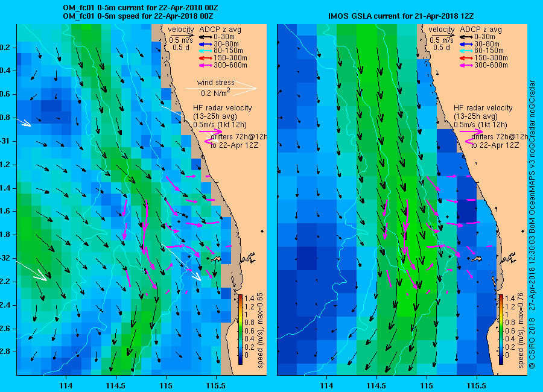This screenshot has width=543, height=392.
Task: Click the speed color bar in left panel
Action: pos(240,329)
